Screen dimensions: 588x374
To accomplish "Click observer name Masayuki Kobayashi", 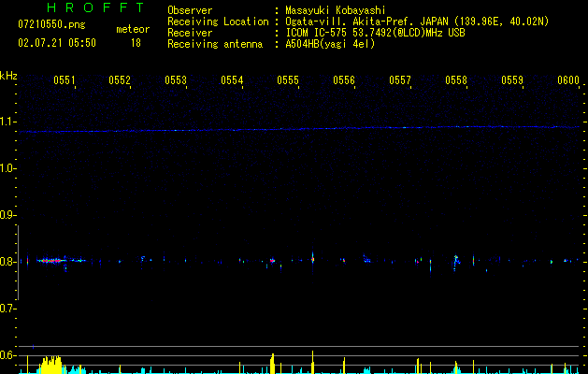I will (336, 10).
